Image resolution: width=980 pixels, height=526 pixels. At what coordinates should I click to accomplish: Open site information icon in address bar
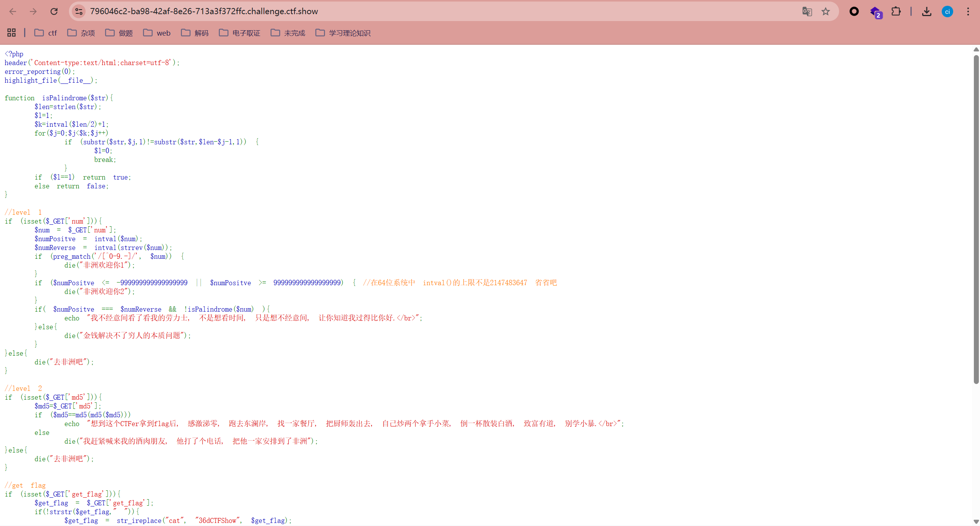pos(79,11)
